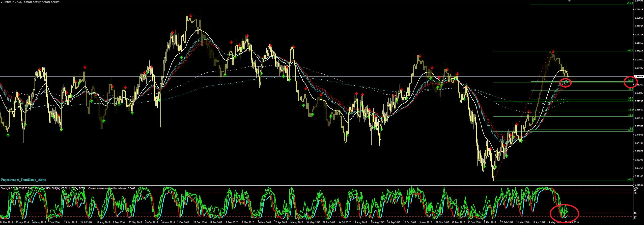Click the 1.01735 price axis label
The width and height of the screenshot is (644, 225).
click(638, 35)
